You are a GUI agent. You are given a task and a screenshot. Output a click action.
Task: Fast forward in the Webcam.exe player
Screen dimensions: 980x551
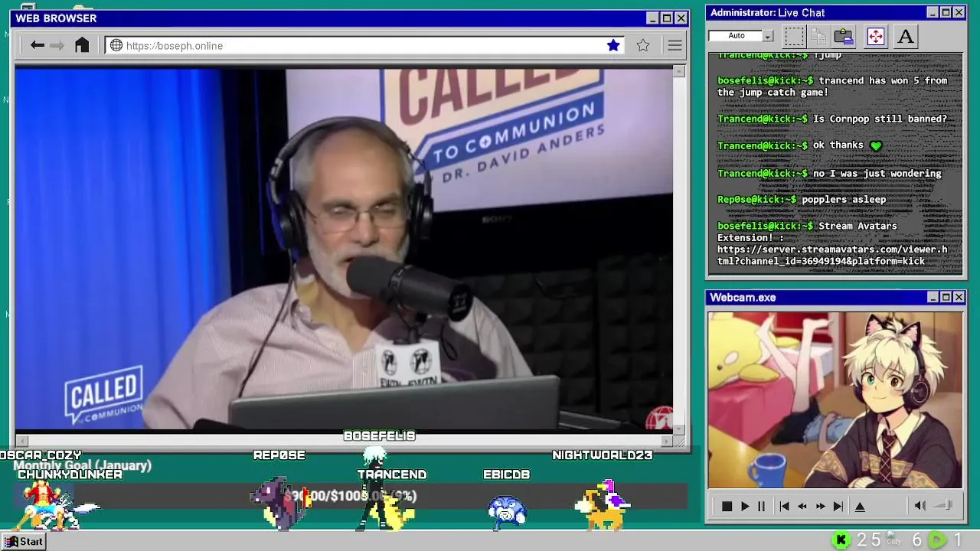pos(820,506)
